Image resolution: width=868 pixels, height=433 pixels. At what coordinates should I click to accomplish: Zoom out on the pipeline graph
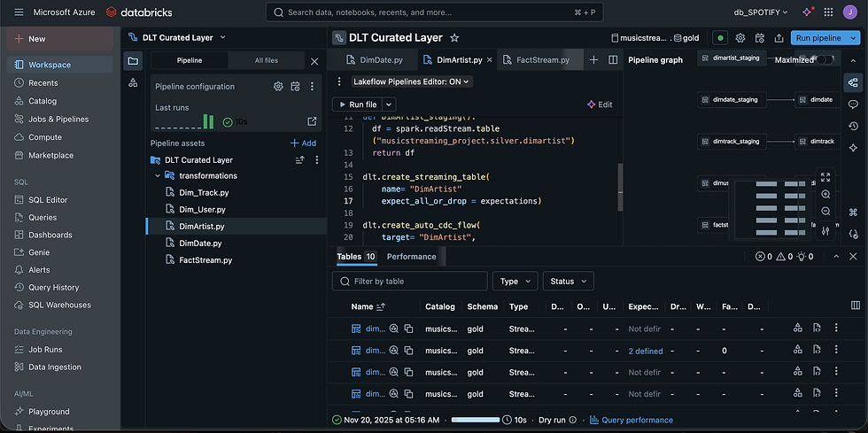click(x=825, y=212)
